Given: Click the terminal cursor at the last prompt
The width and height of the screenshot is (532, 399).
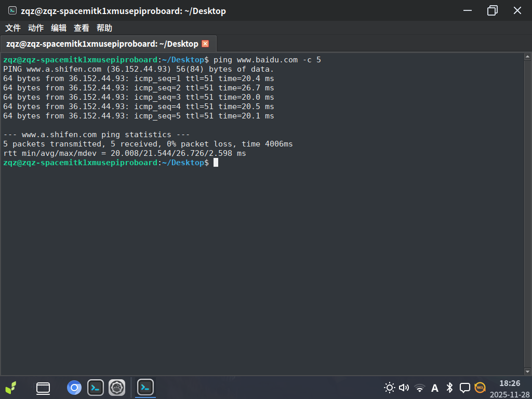Looking at the screenshot, I should tap(216, 163).
